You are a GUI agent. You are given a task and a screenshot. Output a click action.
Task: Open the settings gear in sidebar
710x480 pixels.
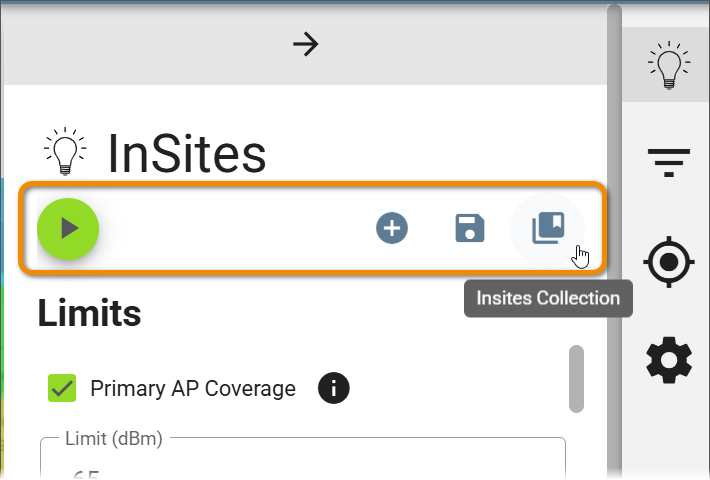click(x=669, y=360)
